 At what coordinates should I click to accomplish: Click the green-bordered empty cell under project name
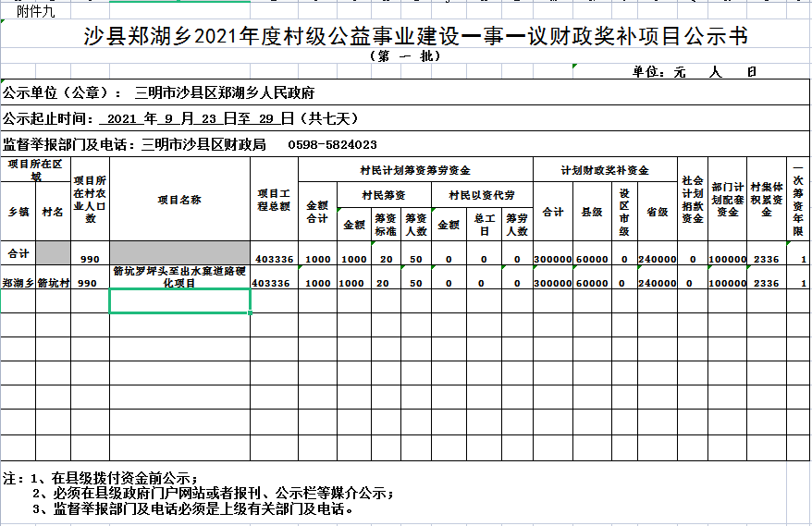pyautogui.click(x=179, y=300)
